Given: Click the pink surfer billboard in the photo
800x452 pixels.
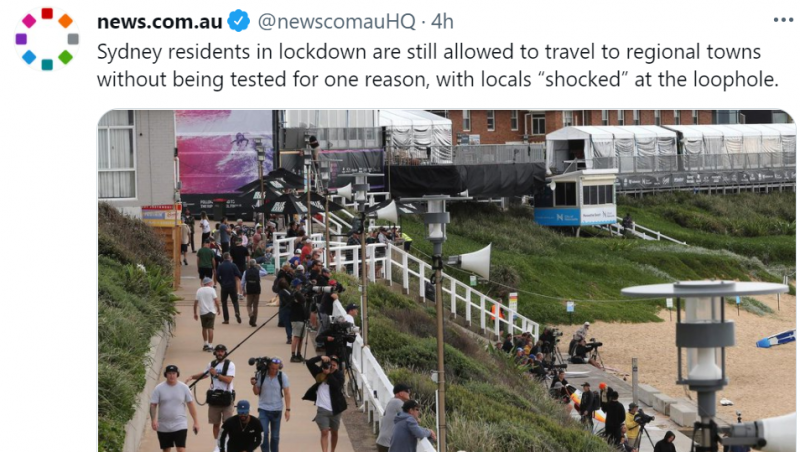Looking at the screenshot, I should coord(223,152).
